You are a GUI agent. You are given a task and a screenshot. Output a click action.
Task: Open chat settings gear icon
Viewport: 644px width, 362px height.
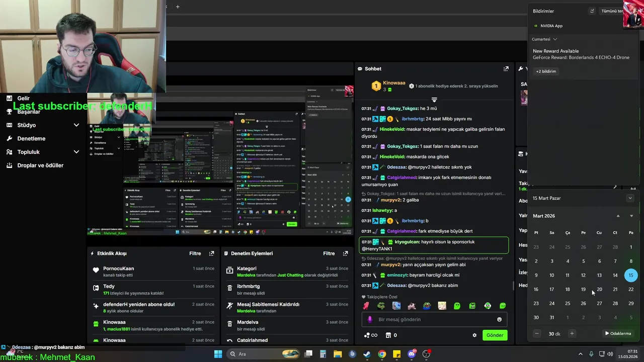click(x=474, y=335)
